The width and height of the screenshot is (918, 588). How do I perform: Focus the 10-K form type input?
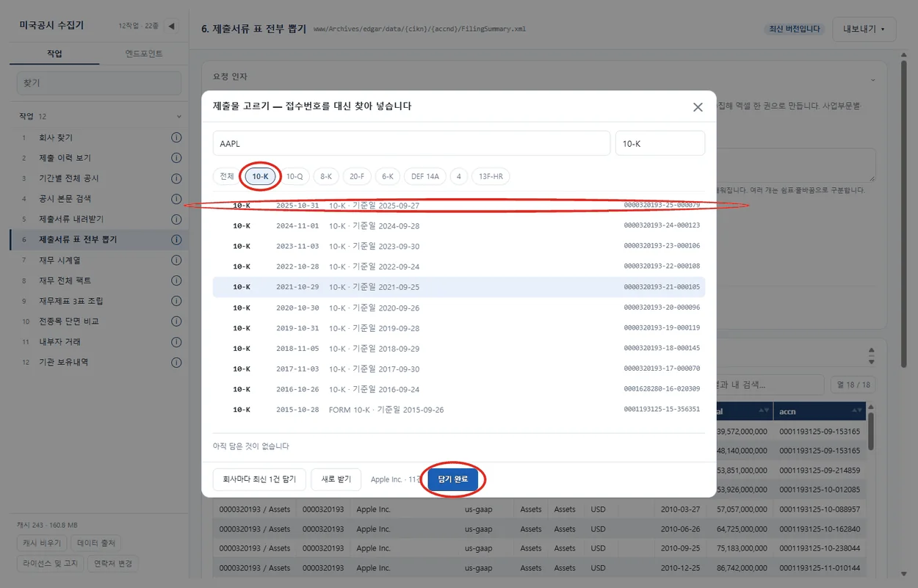coord(660,143)
